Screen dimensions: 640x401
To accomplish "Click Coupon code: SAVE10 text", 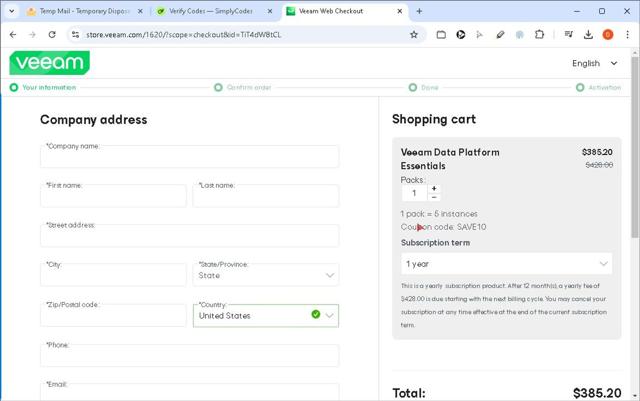I will (x=443, y=227).
